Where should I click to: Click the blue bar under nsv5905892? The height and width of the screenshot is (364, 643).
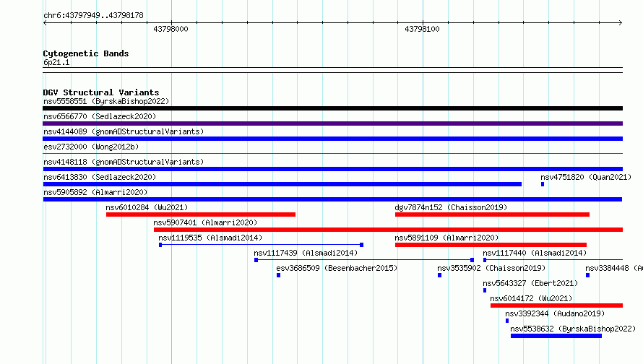point(332,199)
